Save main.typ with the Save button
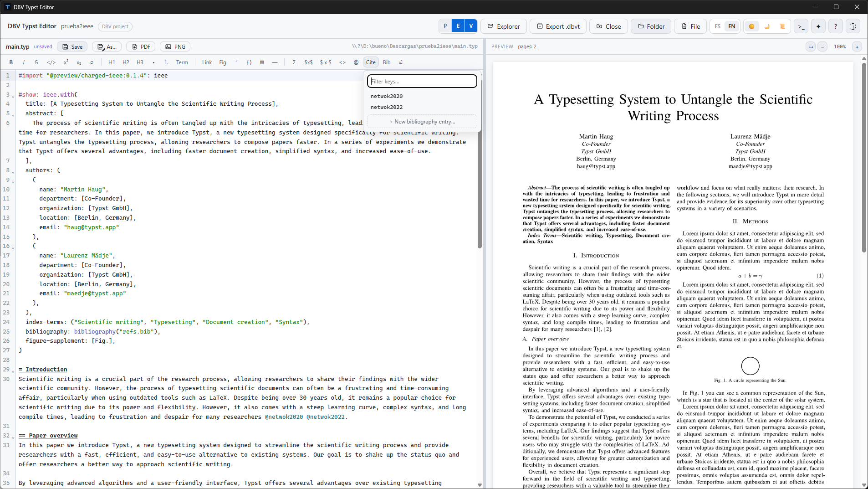This screenshot has width=868, height=489. 73,46
